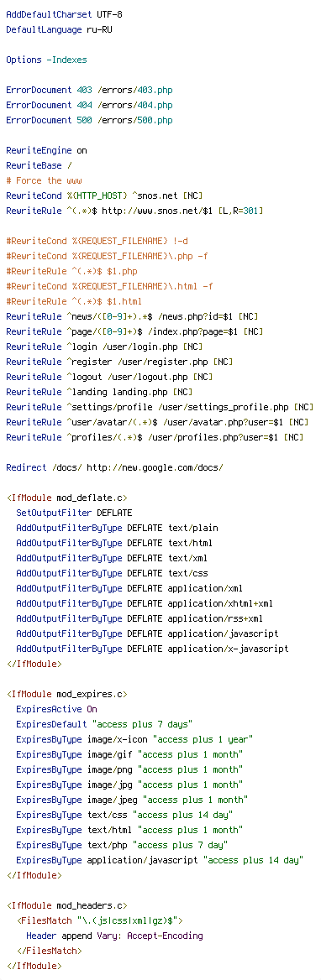The image size is (321, 980).
Task: Select the 'SetOutputFilter DEFLATE' line
Action: click(x=74, y=513)
